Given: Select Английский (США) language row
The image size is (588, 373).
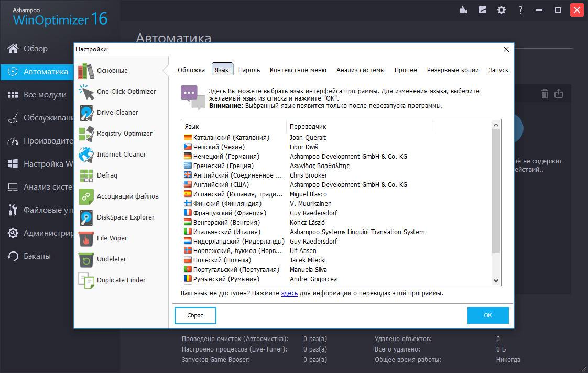Looking at the screenshot, I should (x=336, y=185).
